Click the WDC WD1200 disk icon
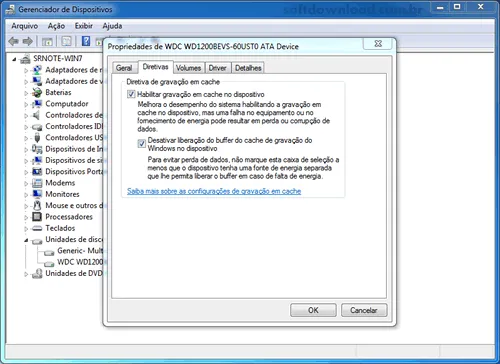This screenshot has width=500, height=364. (49, 263)
